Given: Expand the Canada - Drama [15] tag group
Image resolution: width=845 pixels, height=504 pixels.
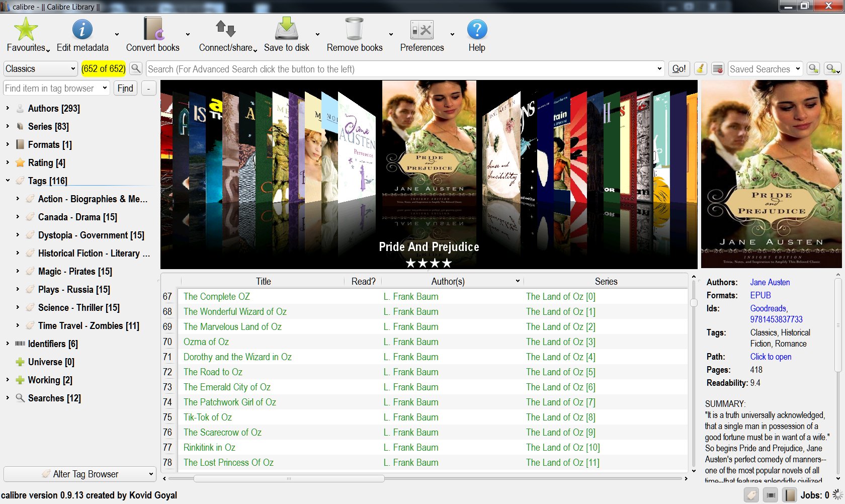Looking at the screenshot, I should [x=18, y=217].
